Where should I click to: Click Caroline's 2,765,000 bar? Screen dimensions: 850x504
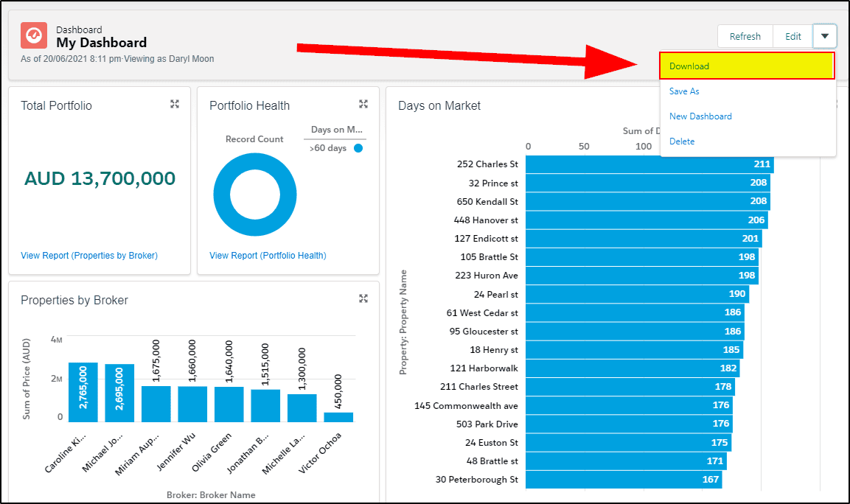pyautogui.click(x=83, y=392)
